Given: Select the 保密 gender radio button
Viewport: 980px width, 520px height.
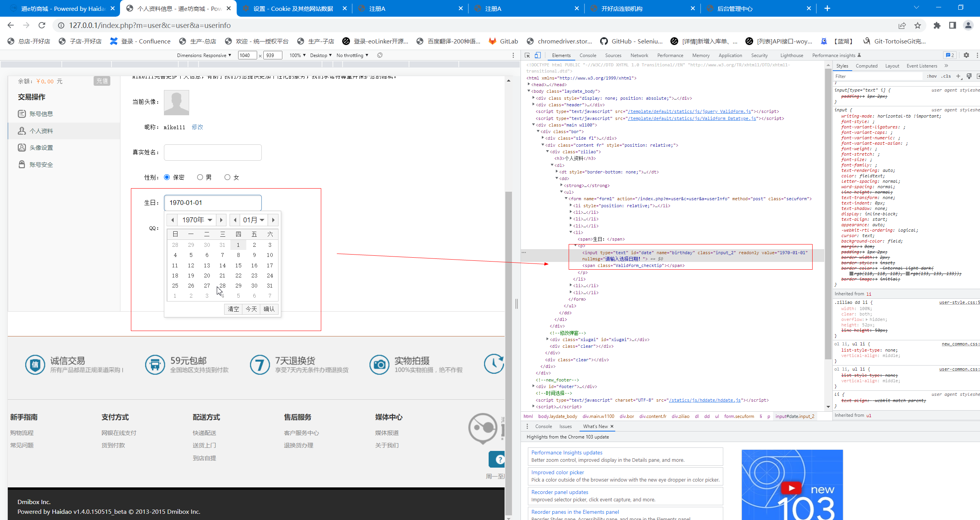Looking at the screenshot, I should pyautogui.click(x=167, y=177).
